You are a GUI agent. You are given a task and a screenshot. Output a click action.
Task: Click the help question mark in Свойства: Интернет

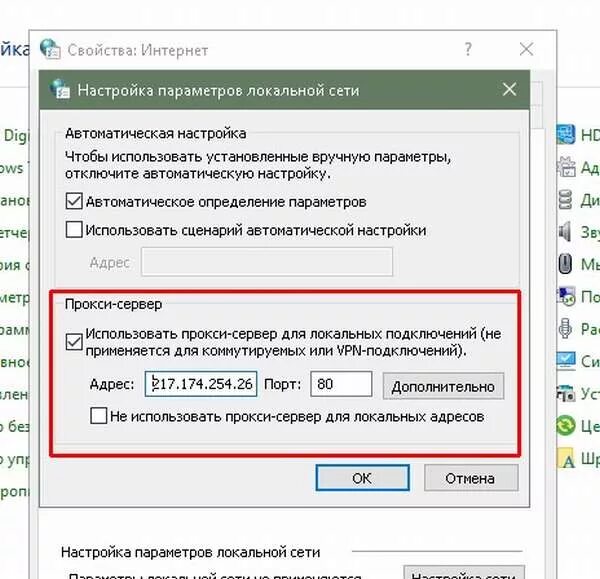[x=468, y=49]
